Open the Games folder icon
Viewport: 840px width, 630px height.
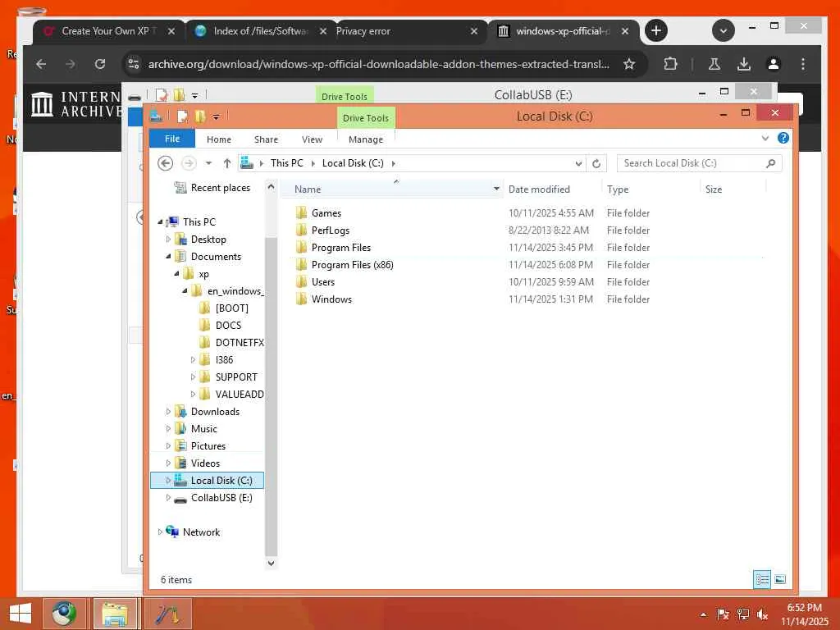(x=302, y=212)
